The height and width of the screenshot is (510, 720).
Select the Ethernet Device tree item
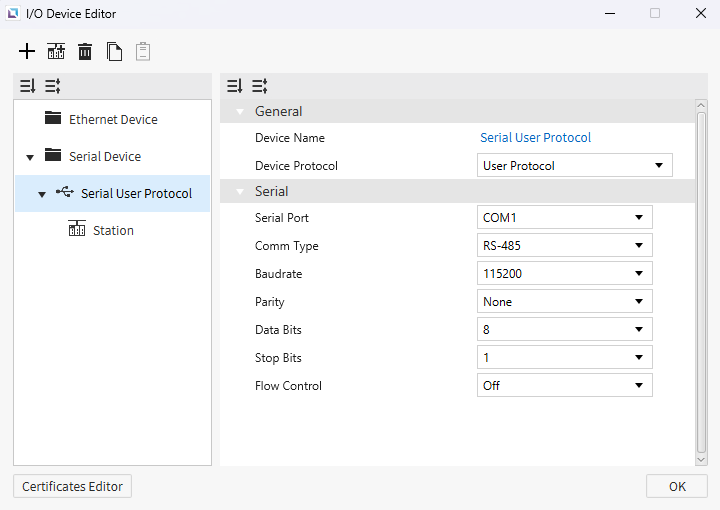(x=113, y=120)
